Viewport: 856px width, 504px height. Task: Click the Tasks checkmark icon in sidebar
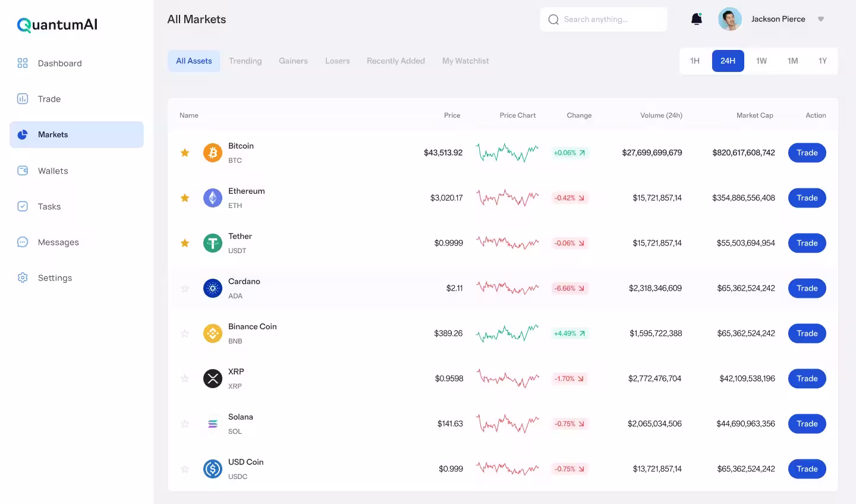pyautogui.click(x=23, y=206)
